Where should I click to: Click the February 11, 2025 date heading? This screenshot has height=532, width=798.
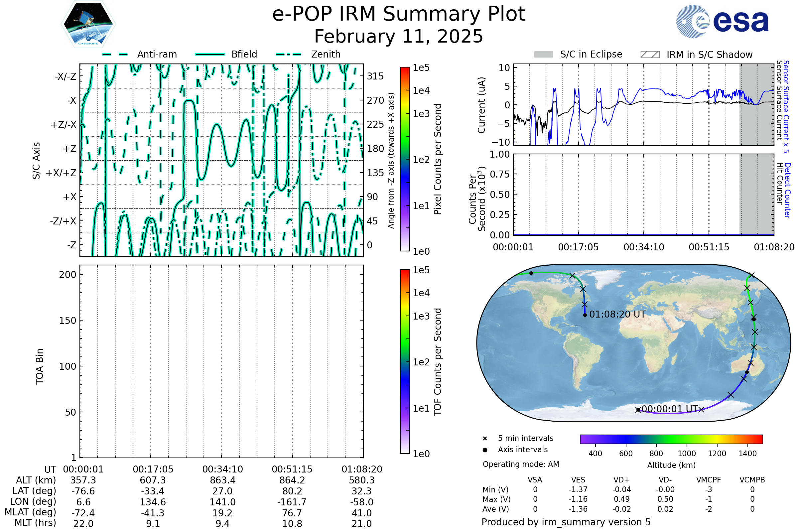point(399,37)
